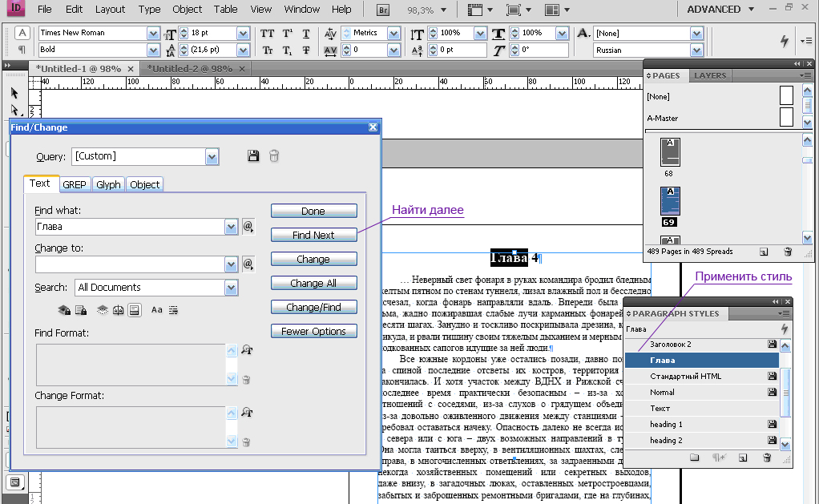
Task: Open special characters menu for Change to
Action: point(248,264)
